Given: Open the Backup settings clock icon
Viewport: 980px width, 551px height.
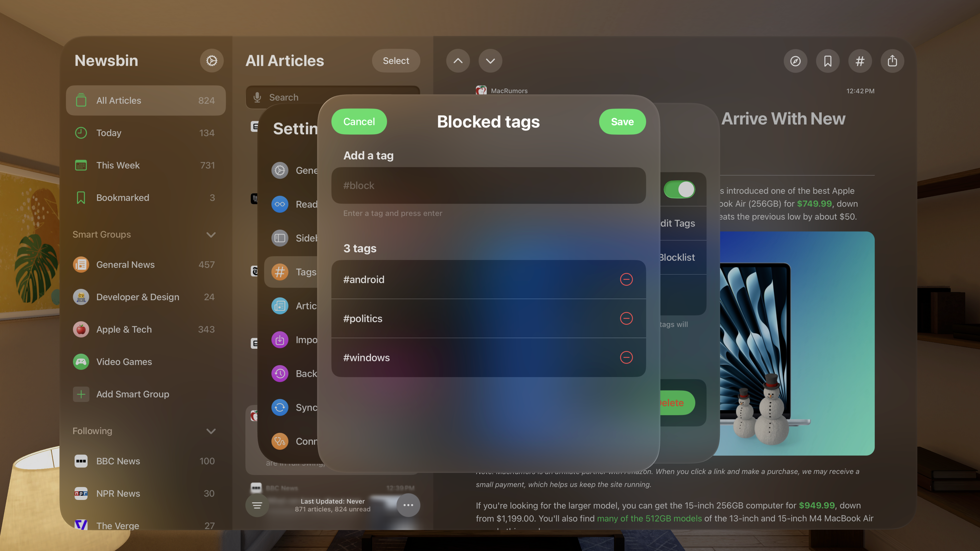Looking at the screenshot, I should tap(280, 373).
